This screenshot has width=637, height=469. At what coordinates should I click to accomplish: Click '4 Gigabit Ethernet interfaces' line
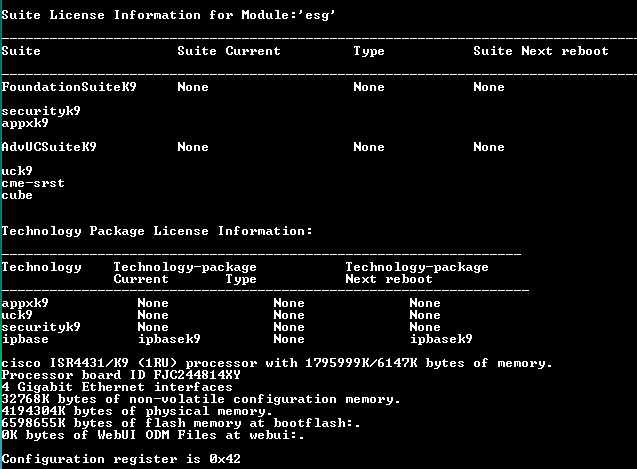[117, 387]
